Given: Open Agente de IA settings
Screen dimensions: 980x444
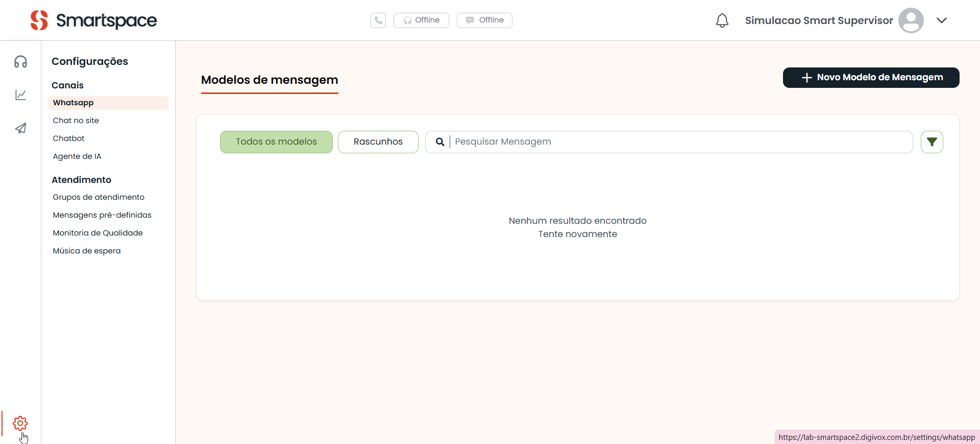Looking at the screenshot, I should tap(77, 156).
